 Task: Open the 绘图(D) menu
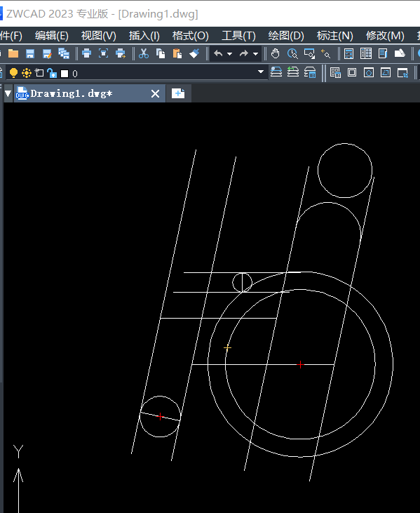click(286, 35)
